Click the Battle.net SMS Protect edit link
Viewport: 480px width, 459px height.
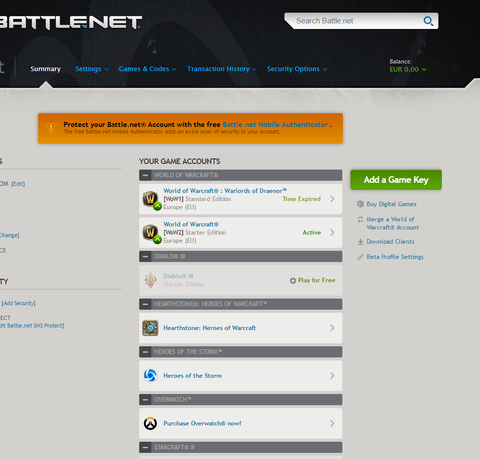click(32, 325)
